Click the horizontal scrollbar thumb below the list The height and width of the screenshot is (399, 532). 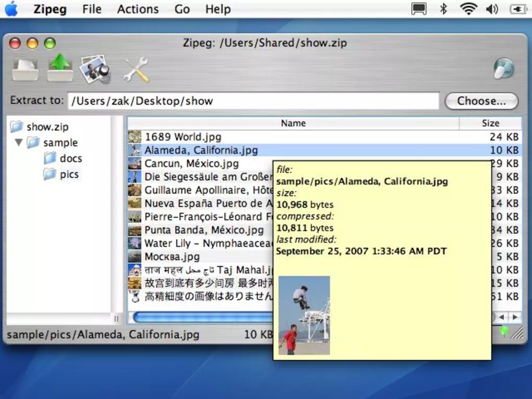pos(198,317)
